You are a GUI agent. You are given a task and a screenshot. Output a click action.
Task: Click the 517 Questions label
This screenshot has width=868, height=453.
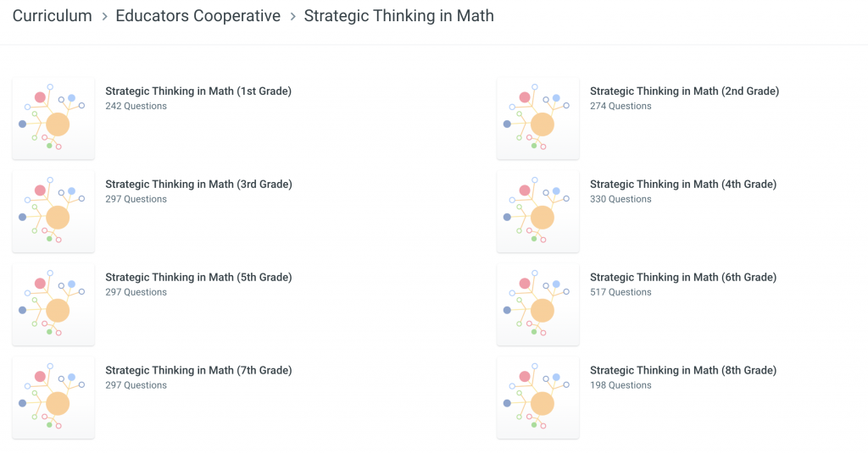(620, 292)
